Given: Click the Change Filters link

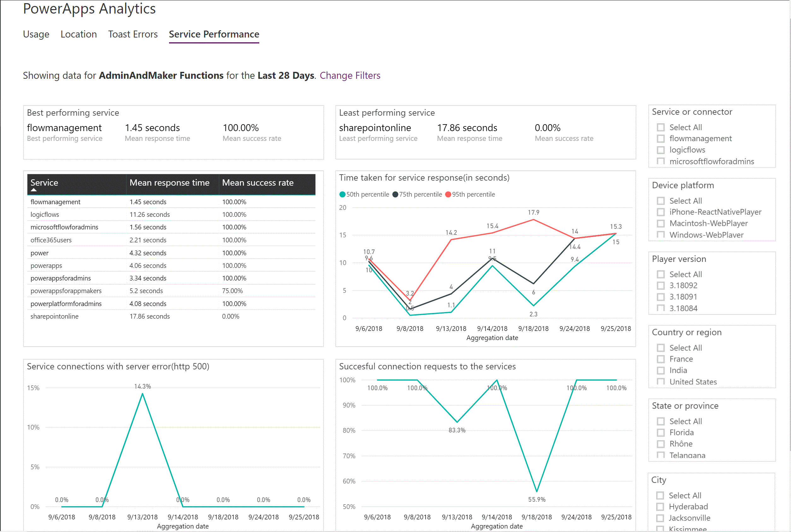Looking at the screenshot, I should pos(350,75).
